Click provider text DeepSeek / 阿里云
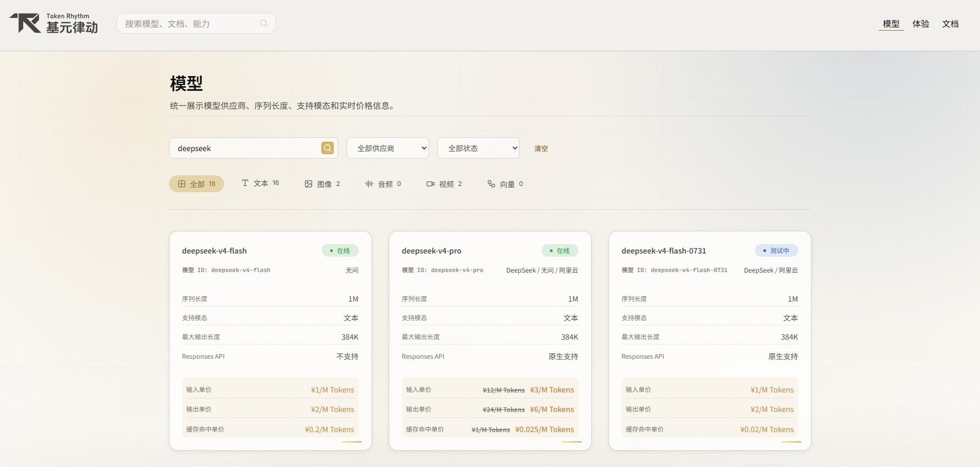The height and width of the screenshot is (467, 980). (x=771, y=270)
